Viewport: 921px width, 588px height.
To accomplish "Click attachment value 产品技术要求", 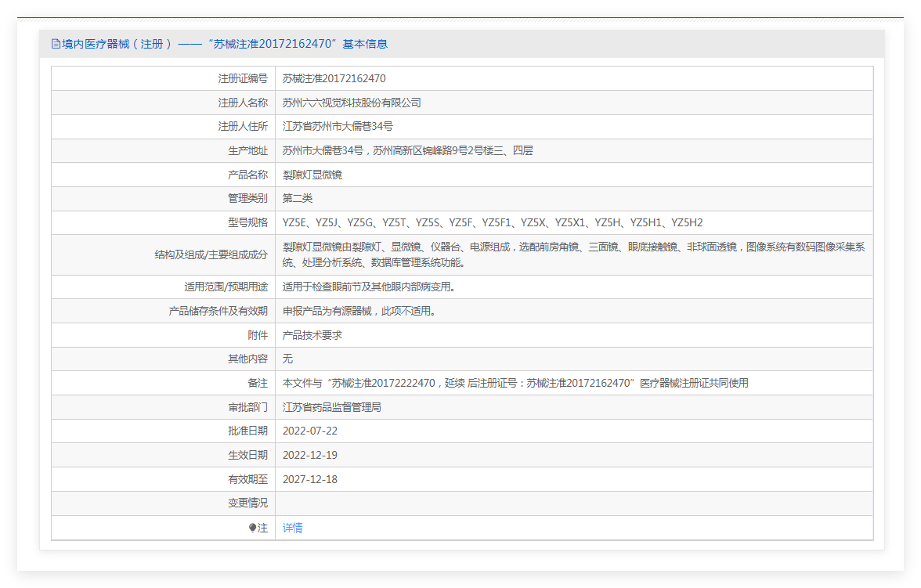I will click(312, 335).
